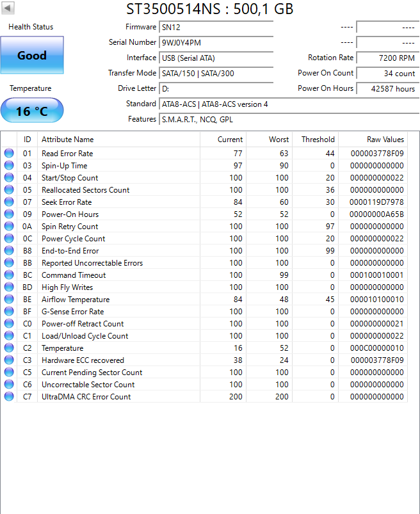Click status orb for Start/Stop Count

pos(9,177)
